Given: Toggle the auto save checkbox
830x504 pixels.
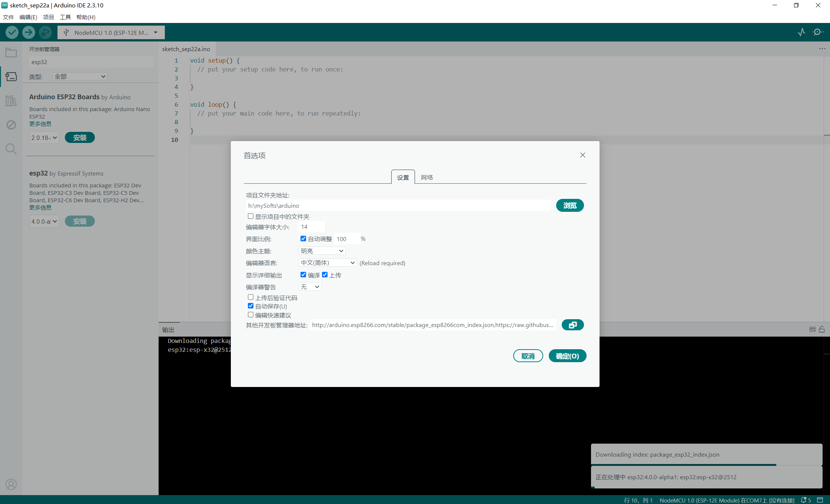Looking at the screenshot, I should click(x=251, y=306).
